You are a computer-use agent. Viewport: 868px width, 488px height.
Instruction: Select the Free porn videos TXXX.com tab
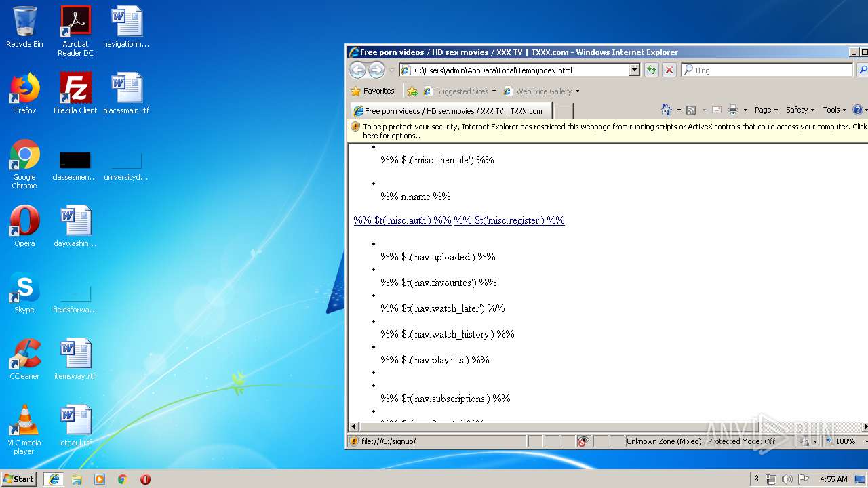(450, 111)
